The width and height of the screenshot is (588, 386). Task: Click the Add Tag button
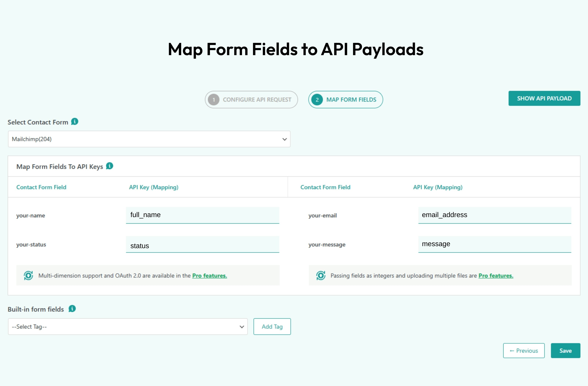point(272,326)
